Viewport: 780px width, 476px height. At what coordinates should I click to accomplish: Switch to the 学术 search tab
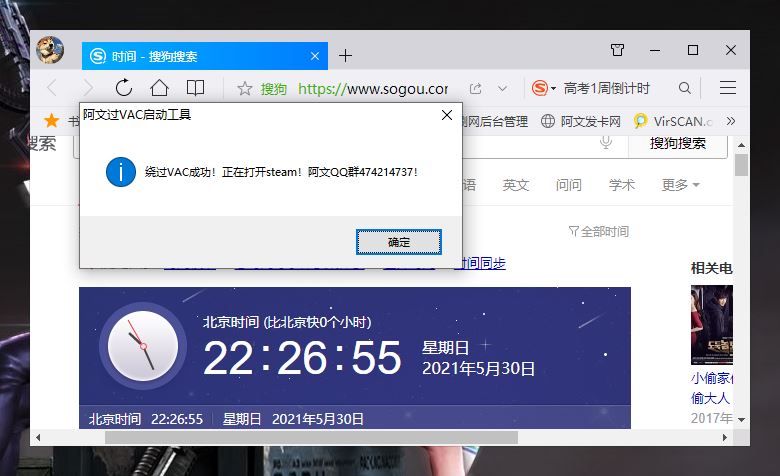(622, 185)
